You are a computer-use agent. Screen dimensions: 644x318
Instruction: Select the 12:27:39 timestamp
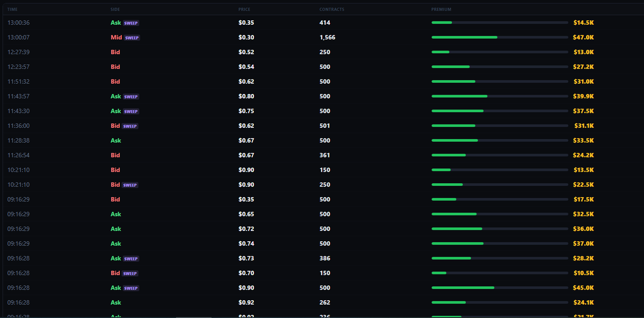(18, 52)
